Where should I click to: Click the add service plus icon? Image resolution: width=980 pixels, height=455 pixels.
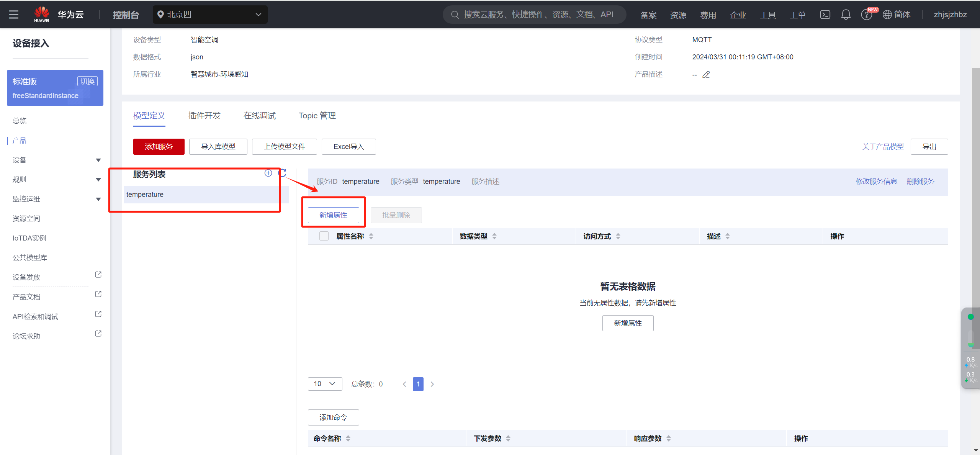pos(268,173)
